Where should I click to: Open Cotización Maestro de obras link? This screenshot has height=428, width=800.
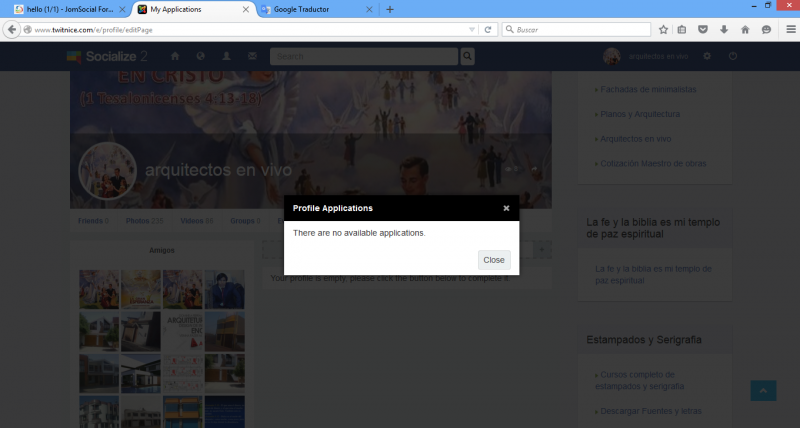click(x=653, y=163)
